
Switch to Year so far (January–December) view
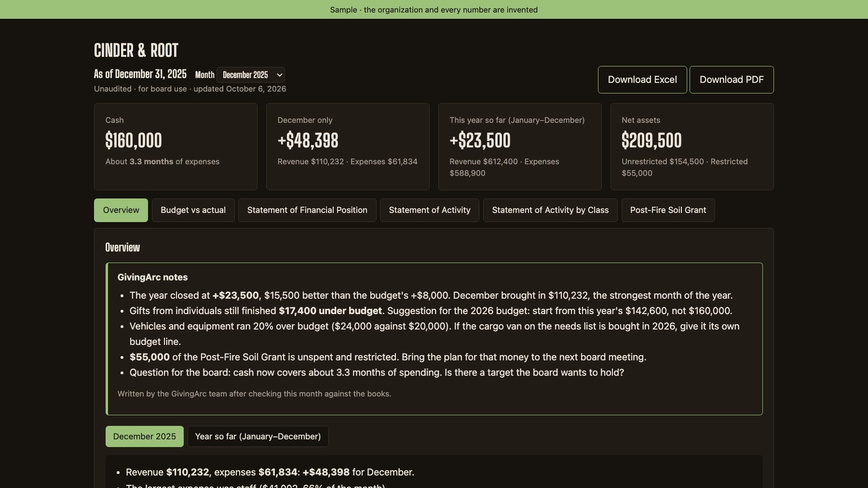[258, 436]
